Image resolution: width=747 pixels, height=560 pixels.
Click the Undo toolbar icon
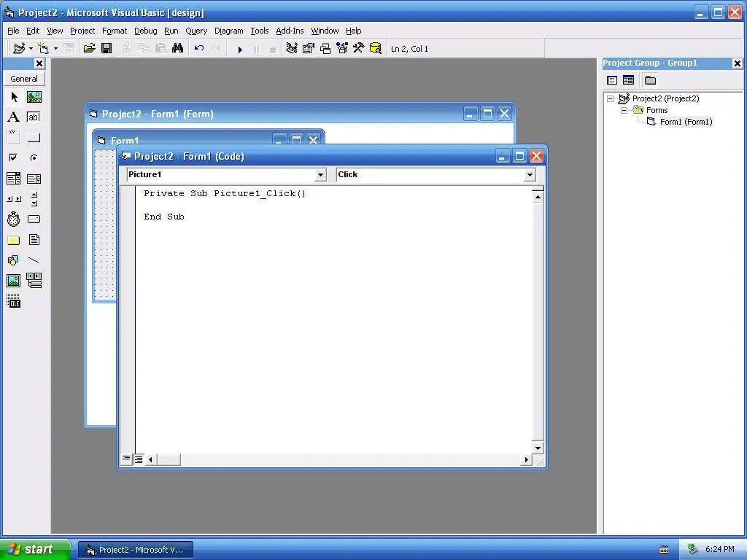coord(199,49)
